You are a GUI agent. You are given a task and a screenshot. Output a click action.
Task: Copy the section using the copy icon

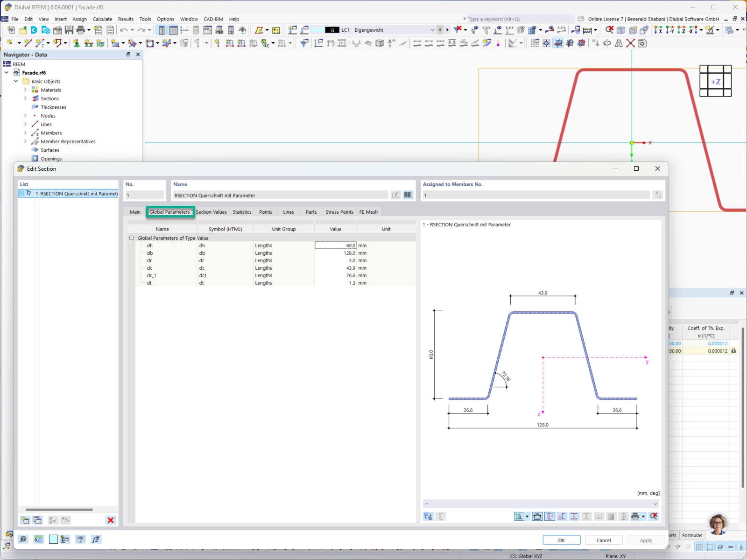[x=37, y=519]
